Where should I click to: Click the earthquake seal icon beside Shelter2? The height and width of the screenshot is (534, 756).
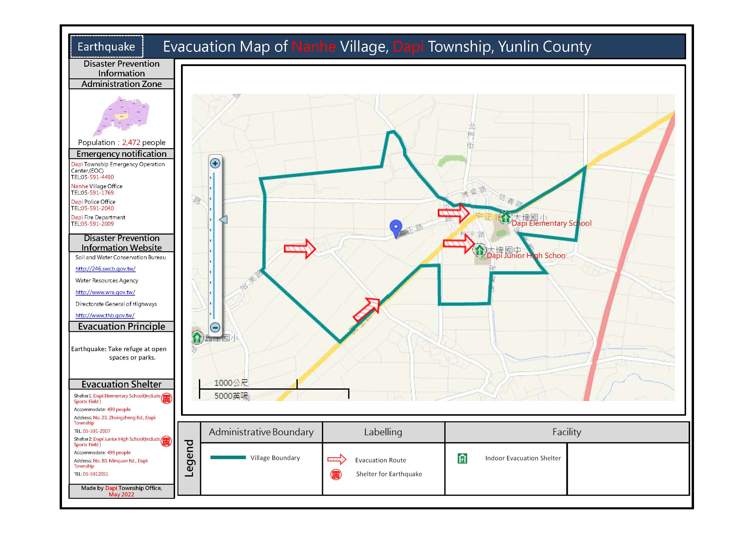tap(166, 442)
